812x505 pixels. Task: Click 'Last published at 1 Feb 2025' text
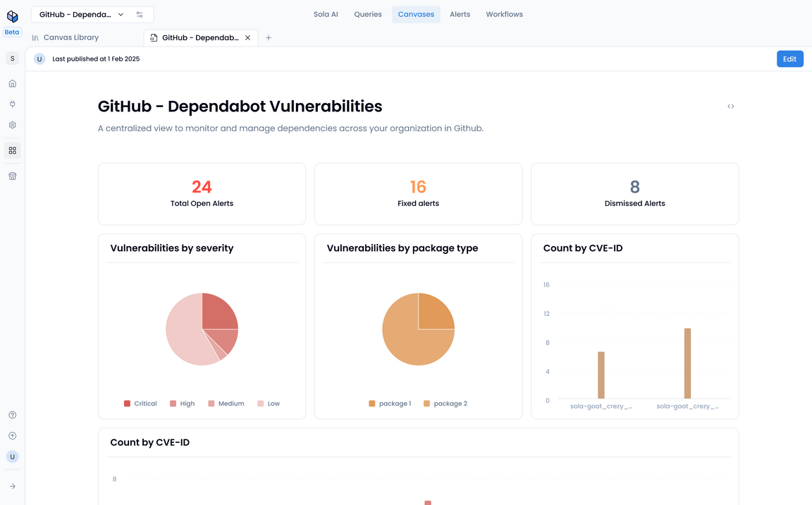[96, 59]
